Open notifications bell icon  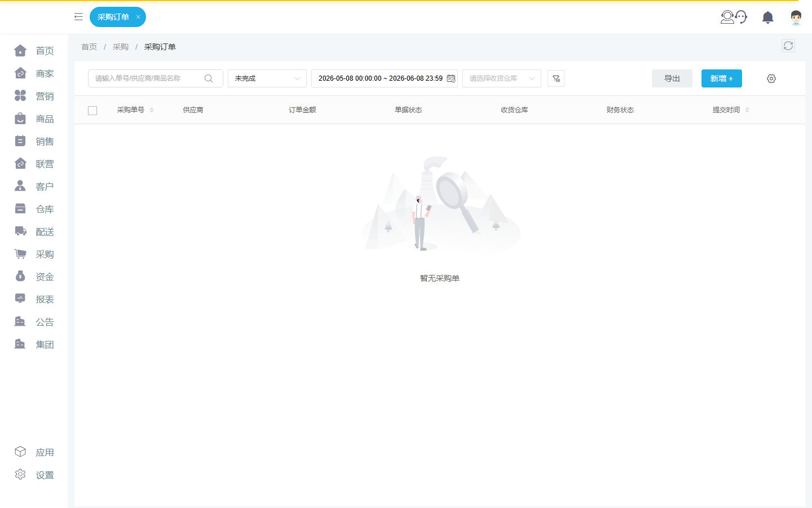point(767,17)
